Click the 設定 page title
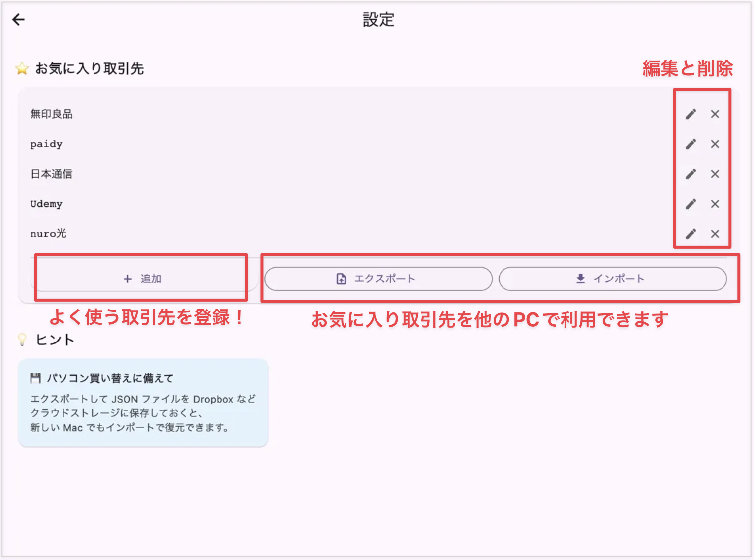Image resolution: width=754 pixels, height=560 pixels. tap(378, 20)
